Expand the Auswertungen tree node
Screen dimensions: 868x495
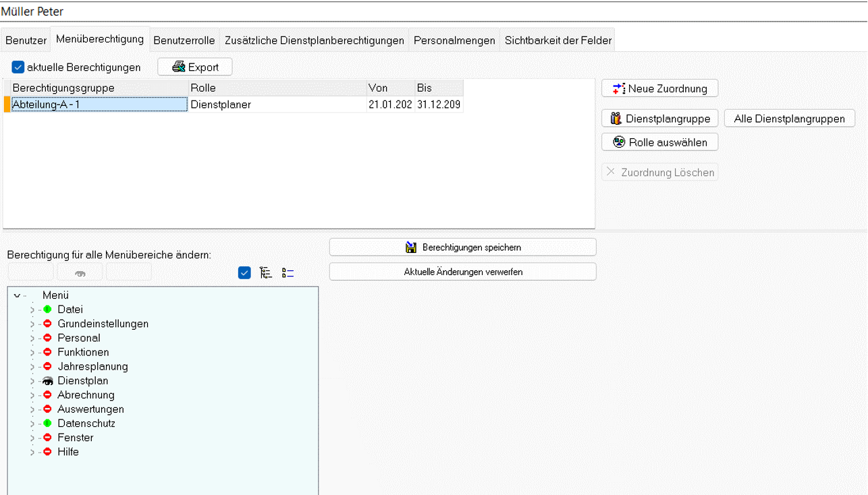pos(32,409)
